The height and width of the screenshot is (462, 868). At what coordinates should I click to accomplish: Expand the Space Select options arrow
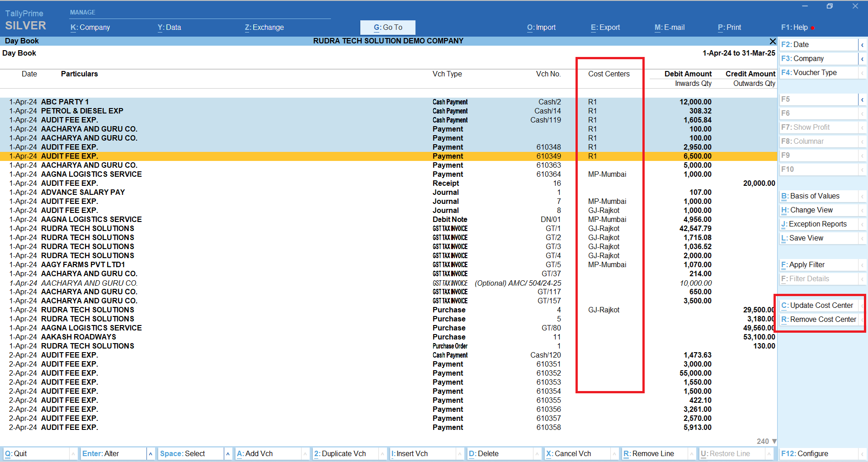(228, 453)
